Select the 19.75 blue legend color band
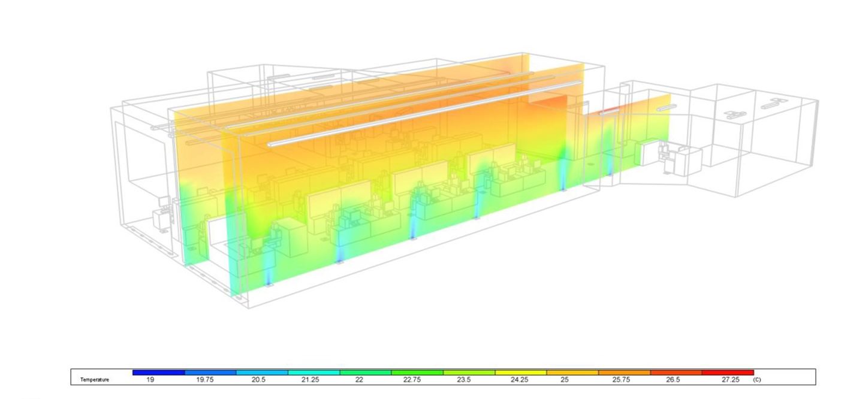Screen dimensions: 868x399 pos(210,373)
